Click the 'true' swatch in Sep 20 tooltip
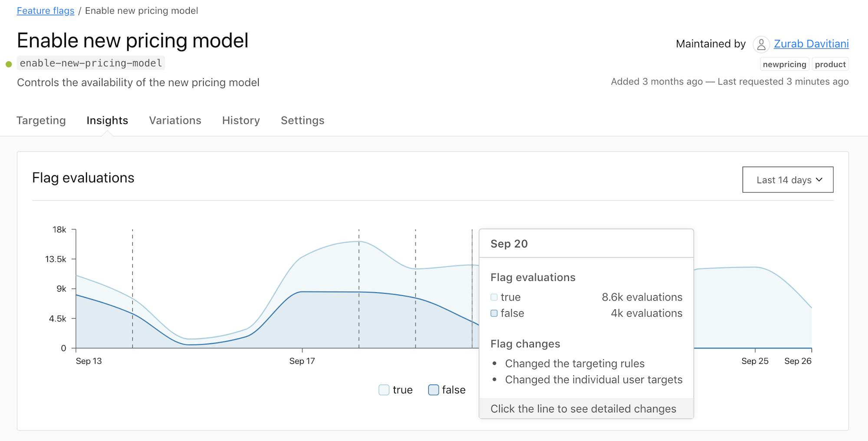 tap(494, 297)
